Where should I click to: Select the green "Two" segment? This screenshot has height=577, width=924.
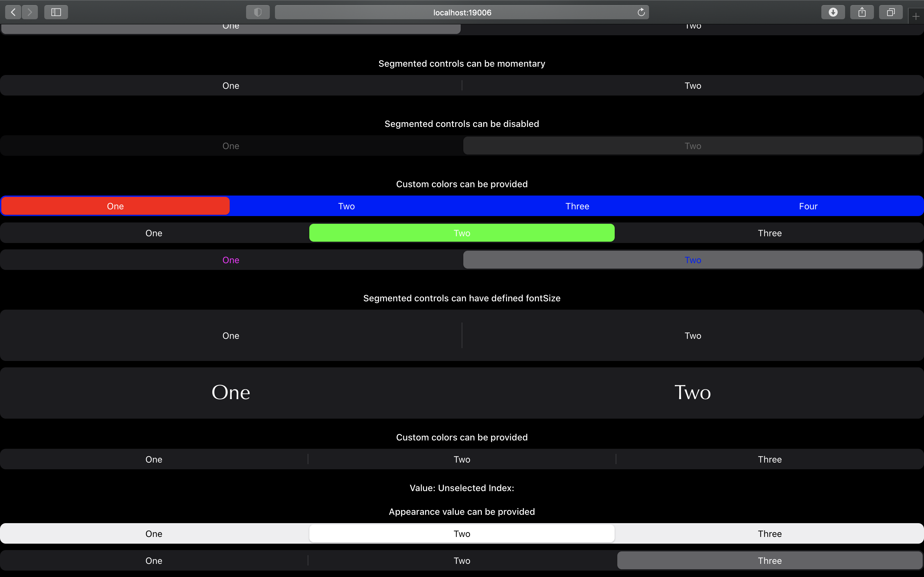pos(462,233)
